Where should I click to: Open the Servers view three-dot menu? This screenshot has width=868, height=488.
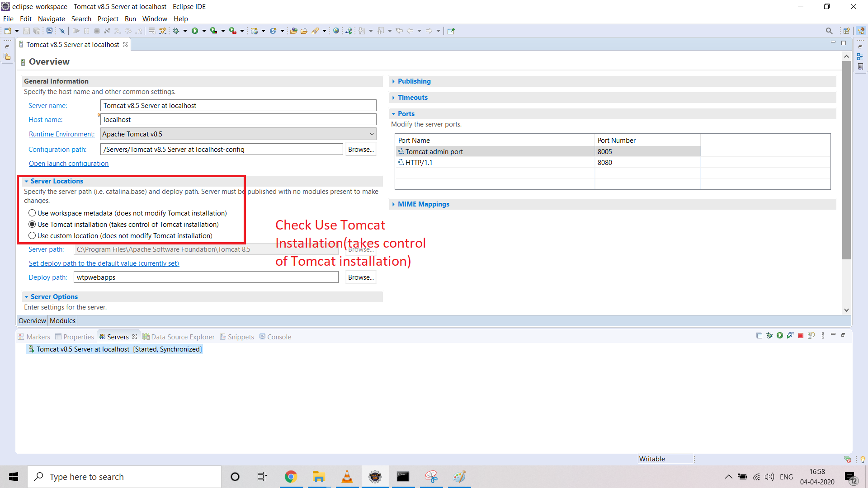click(x=823, y=335)
